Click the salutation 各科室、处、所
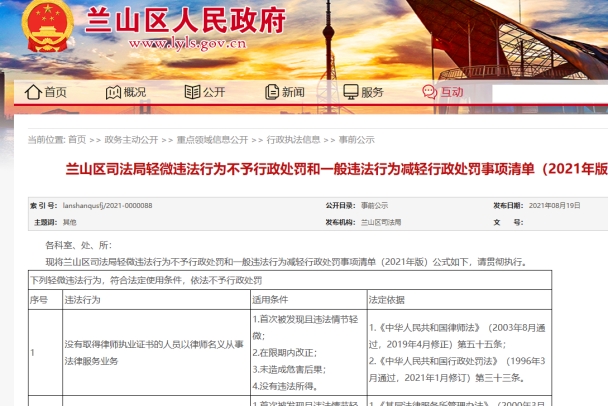Screen dimensions: 608x407 79,245
